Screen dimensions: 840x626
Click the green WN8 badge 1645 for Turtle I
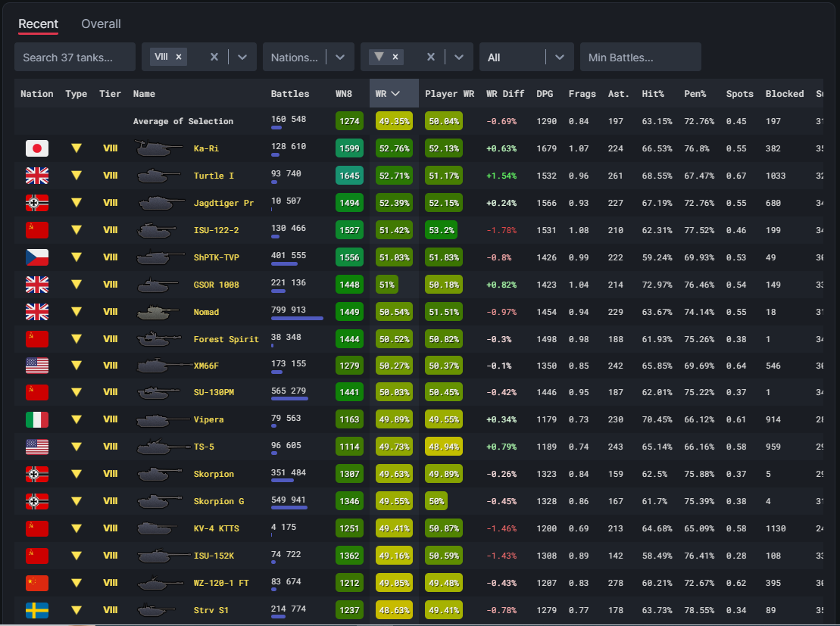(349, 176)
